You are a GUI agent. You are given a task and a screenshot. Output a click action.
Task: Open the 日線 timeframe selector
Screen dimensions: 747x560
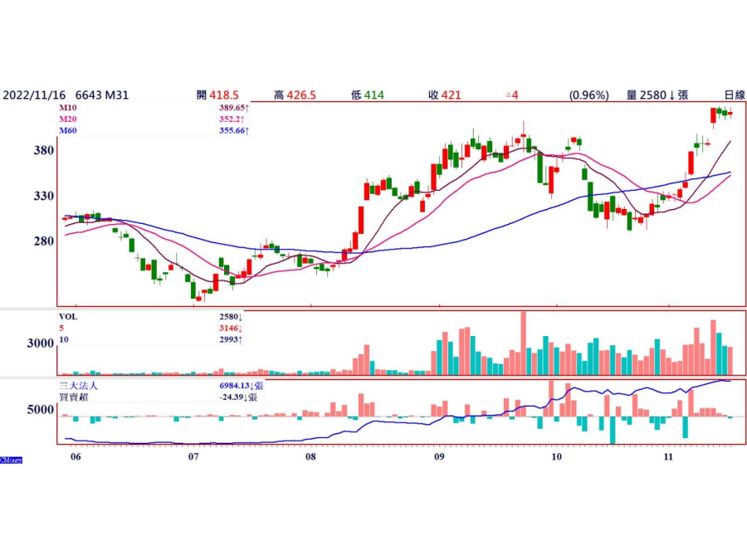pyautogui.click(x=734, y=95)
